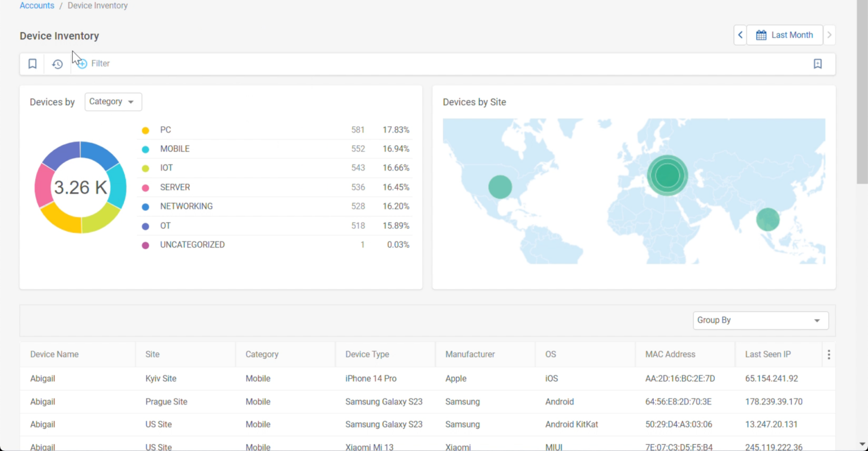Click the calendar icon in Last Month button
The height and width of the screenshot is (451, 868).
(761, 35)
